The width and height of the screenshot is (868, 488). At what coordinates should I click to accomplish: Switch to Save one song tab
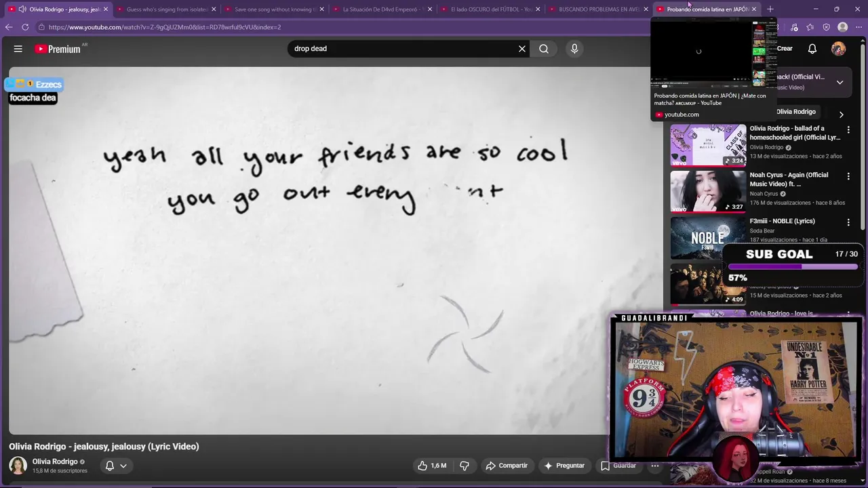(273, 9)
